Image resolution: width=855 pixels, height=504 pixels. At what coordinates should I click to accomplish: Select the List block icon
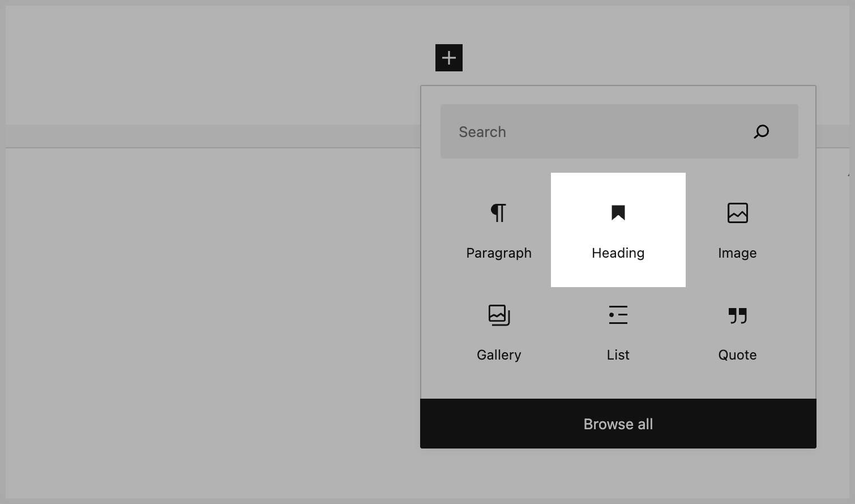point(618,315)
